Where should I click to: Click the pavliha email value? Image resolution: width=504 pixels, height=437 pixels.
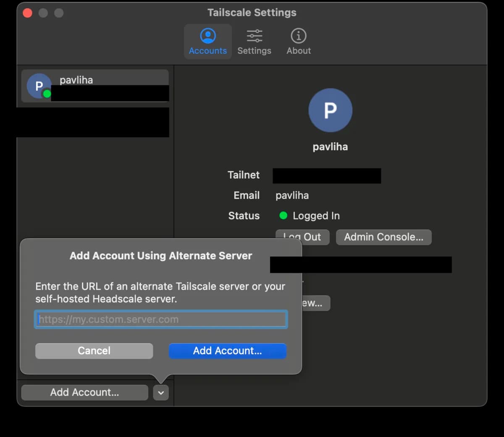click(x=292, y=196)
